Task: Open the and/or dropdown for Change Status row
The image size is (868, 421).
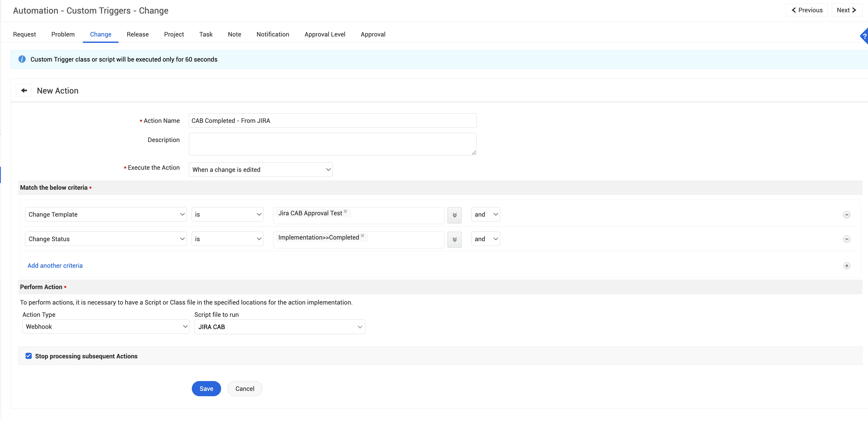Action: click(486, 239)
